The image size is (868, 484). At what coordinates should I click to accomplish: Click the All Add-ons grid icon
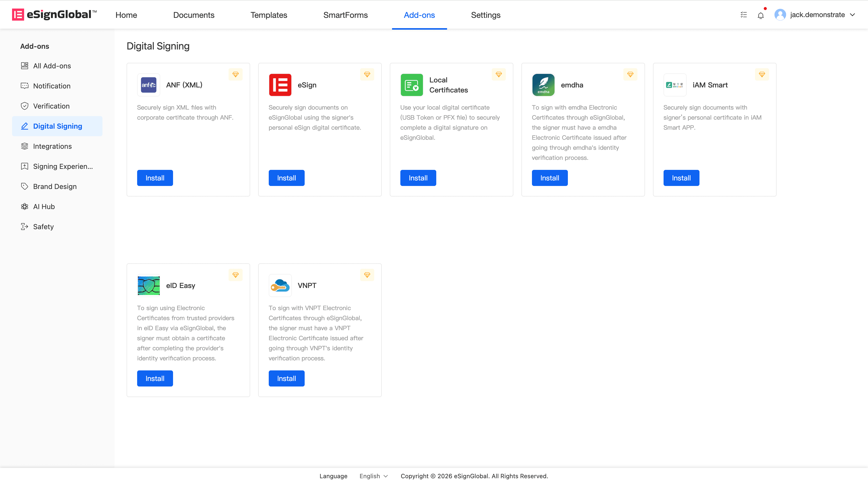[x=25, y=66]
